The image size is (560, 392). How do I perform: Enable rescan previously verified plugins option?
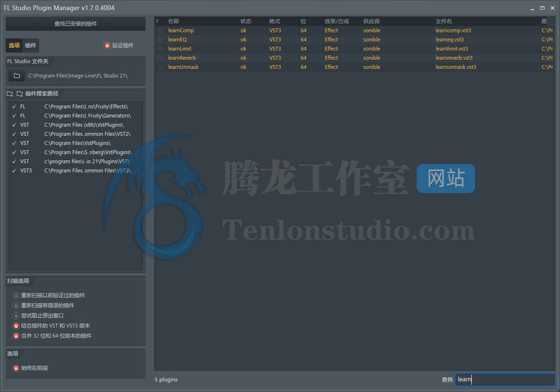pos(16,295)
